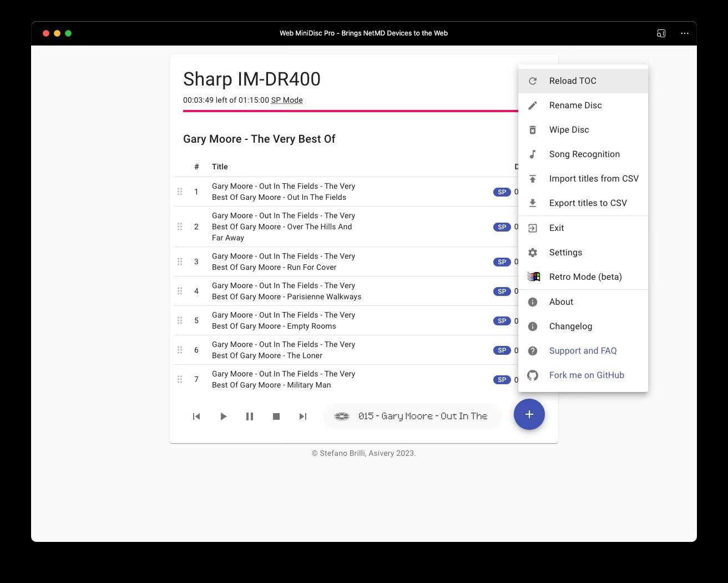Click the About info icon
728x583 pixels.
[533, 302]
